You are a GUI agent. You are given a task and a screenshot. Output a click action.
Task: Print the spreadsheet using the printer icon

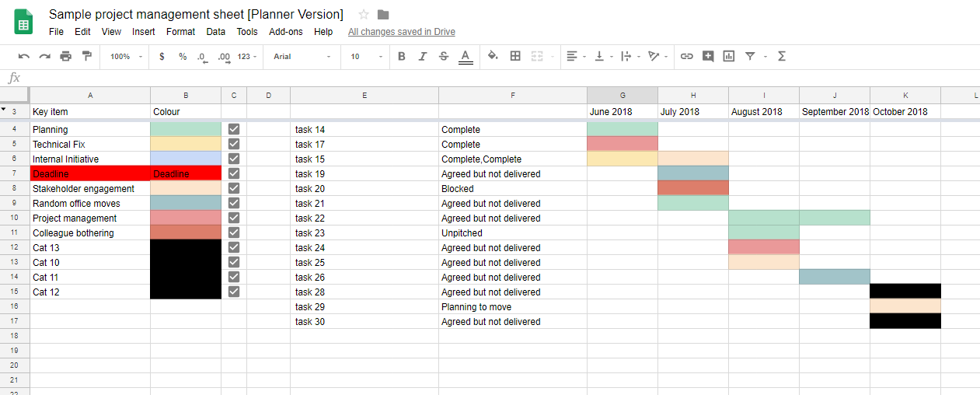pos(65,56)
